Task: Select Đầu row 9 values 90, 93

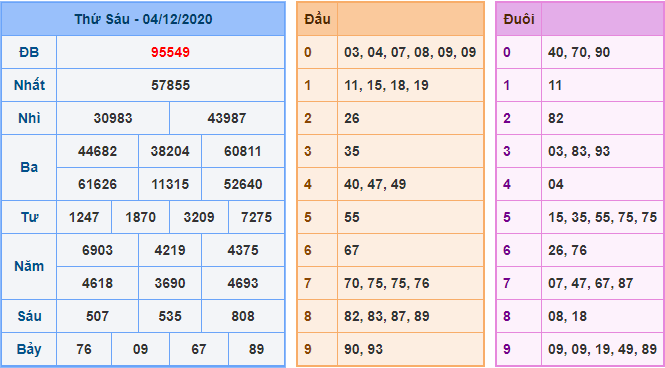Action: [363, 349]
